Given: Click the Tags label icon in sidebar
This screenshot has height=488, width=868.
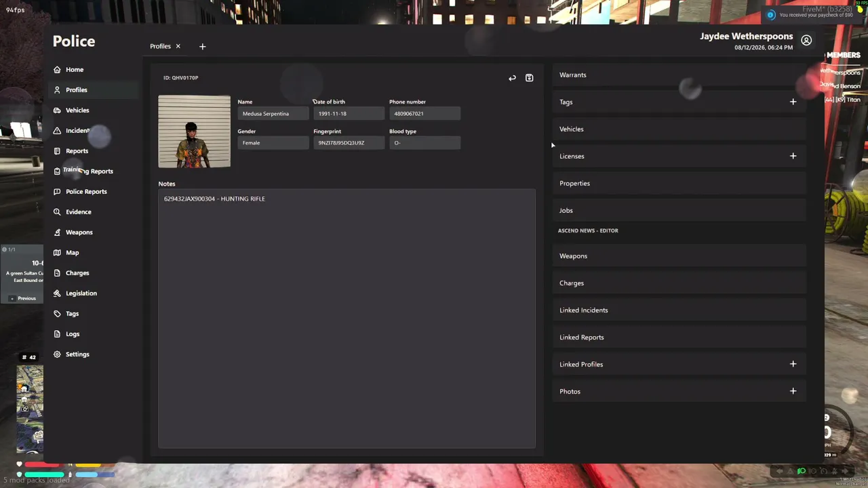Looking at the screenshot, I should (57, 313).
